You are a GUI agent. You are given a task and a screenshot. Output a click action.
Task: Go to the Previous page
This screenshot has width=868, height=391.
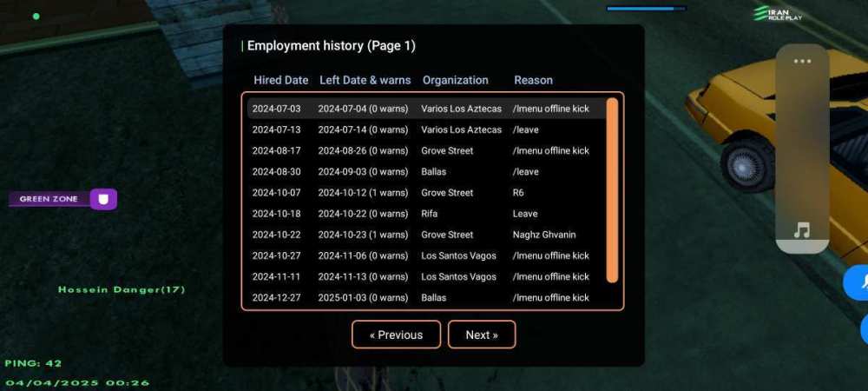point(397,335)
